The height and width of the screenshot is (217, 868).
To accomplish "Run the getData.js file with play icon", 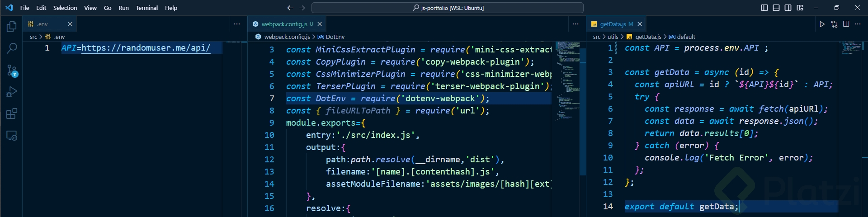I will 822,24.
